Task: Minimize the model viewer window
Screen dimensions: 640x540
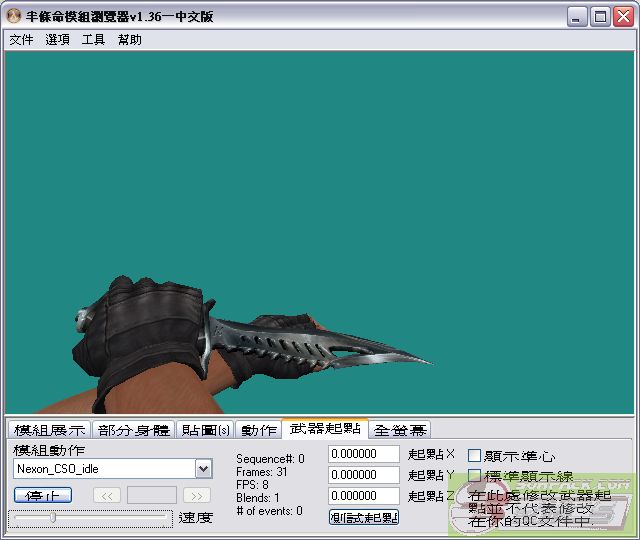Action: click(577, 17)
